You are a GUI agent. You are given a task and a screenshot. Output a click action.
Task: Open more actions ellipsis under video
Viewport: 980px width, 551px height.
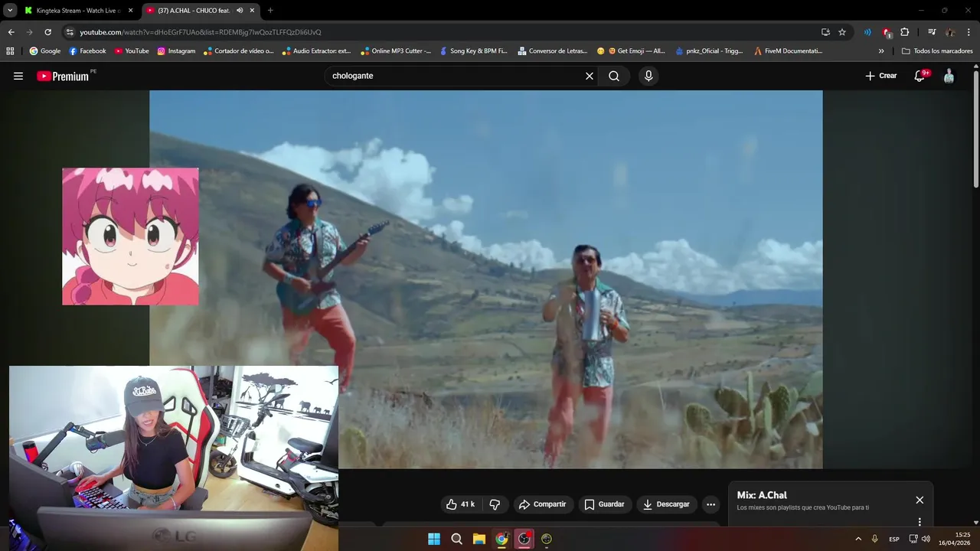(x=710, y=504)
